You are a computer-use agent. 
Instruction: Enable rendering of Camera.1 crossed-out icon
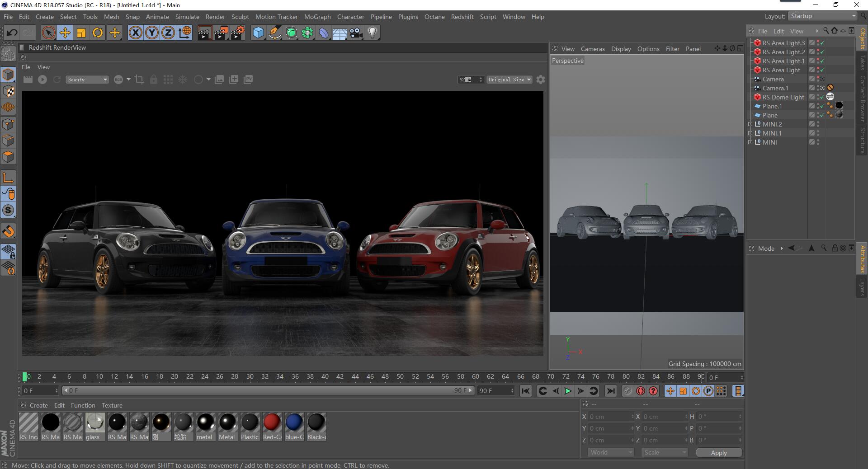click(x=831, y=87)
